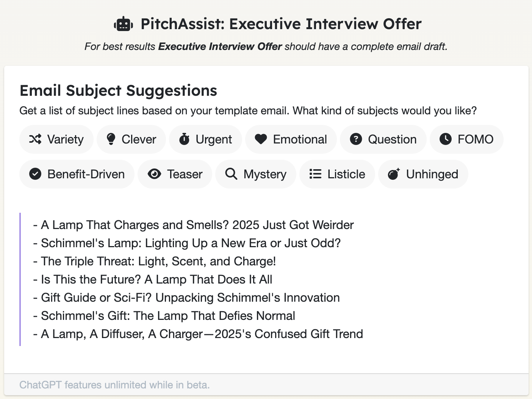Click the PitchAssist robot logo
The width and height of the screenshot is (532, 399).
(123, 24)
